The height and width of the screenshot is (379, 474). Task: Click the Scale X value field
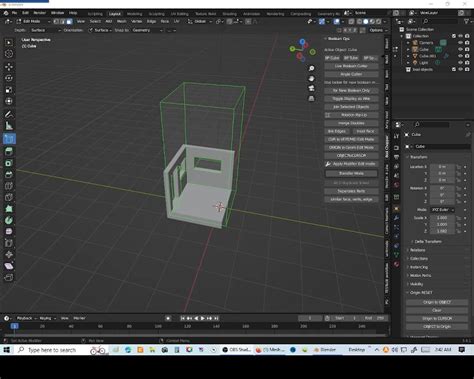442,218
